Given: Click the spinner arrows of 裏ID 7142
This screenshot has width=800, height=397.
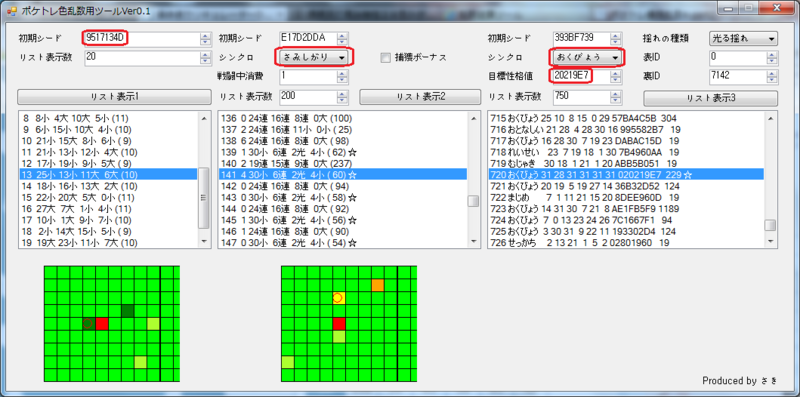Looking at the screenshot, I should pos(772,77).
